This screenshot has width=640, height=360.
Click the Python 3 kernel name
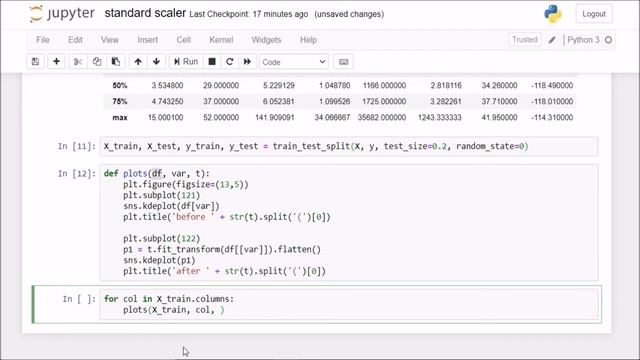pos(583,40)
